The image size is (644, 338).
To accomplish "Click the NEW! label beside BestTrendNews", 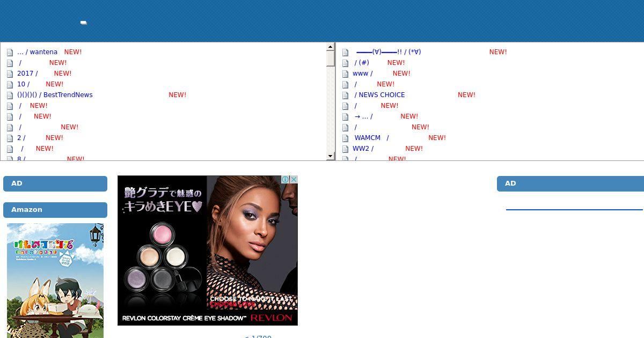I will [178, 95].
